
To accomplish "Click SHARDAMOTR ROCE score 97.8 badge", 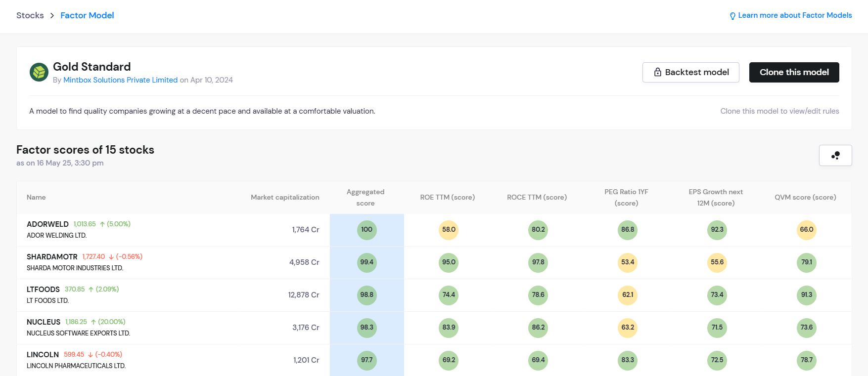I will point(538,262).
